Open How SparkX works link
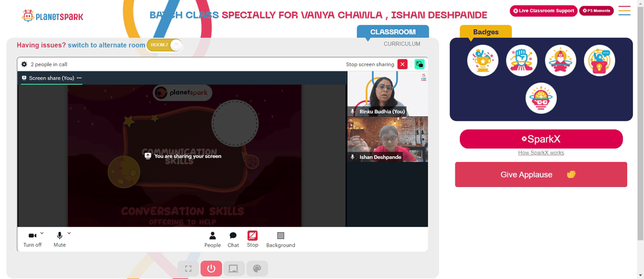Viewport: 644px width, 279px height. [541, 153]
